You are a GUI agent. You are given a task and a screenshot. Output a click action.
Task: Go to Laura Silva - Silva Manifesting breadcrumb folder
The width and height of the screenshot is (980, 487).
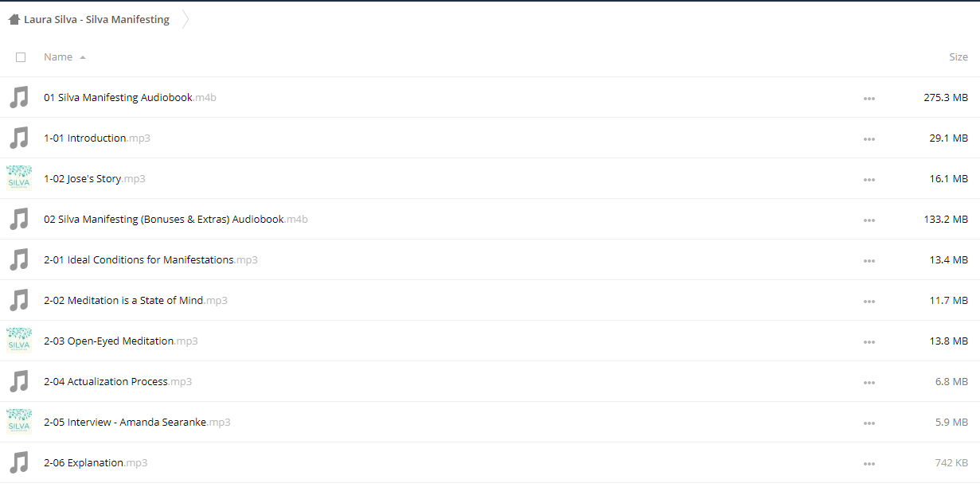96,20
